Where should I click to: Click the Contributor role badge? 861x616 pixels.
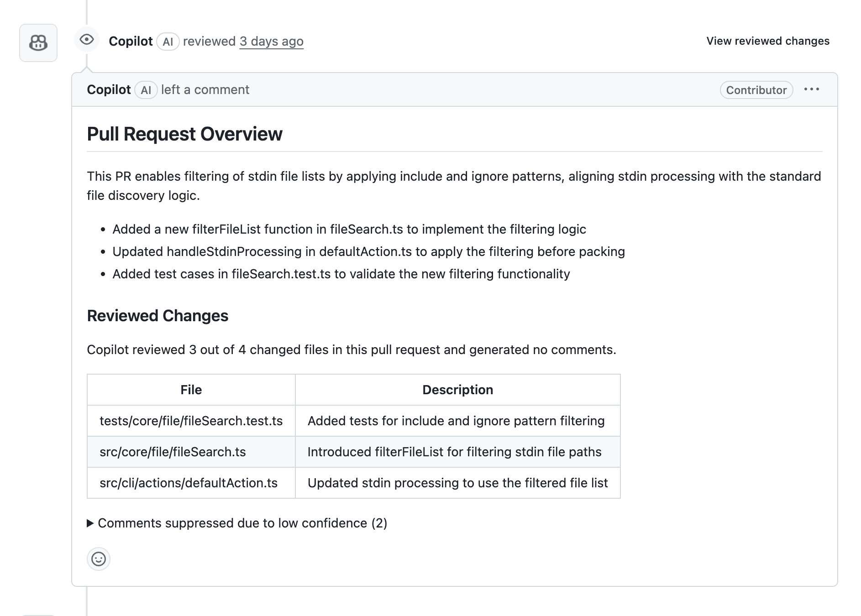tap(756, 90)
